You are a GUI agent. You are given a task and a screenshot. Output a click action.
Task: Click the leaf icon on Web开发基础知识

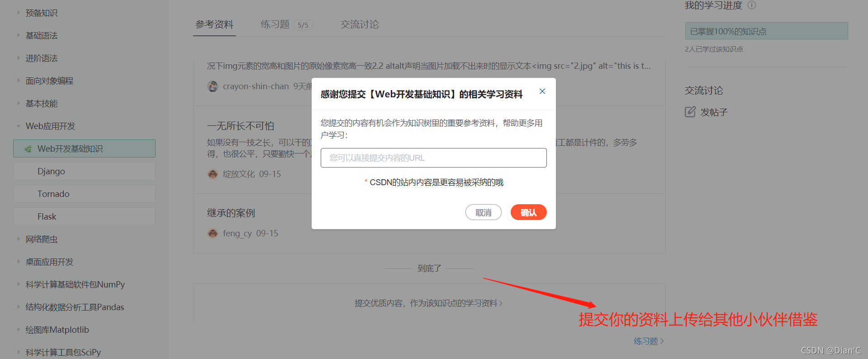pyautogui.click(x=28, y=148)
